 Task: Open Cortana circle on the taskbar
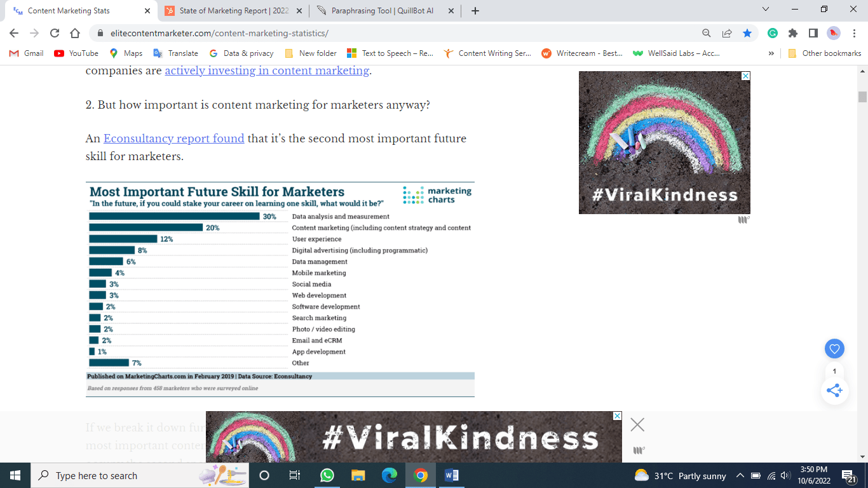point(264,475)
